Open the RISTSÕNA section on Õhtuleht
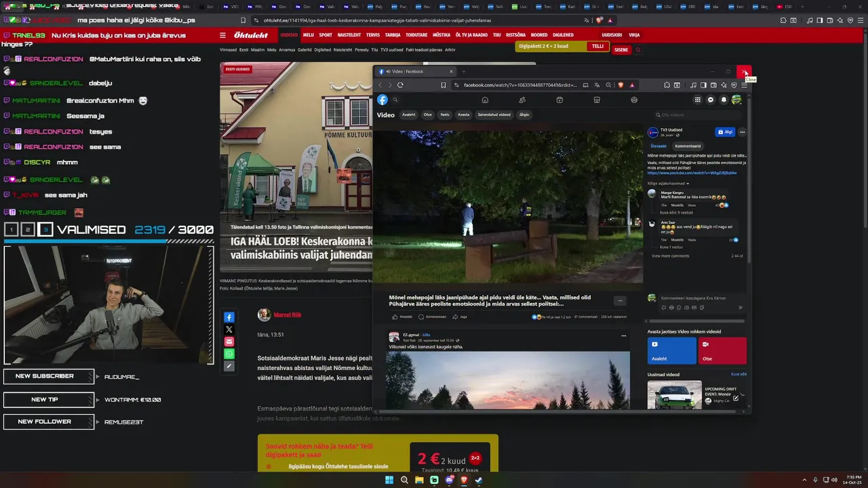Viewport: 868px width, 488px height. click(x=515, y=35)
